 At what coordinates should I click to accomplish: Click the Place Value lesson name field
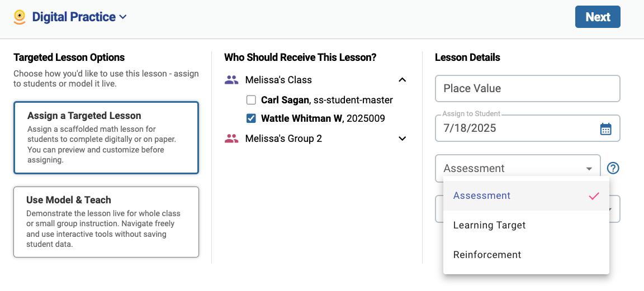click(x=527, y=88)
